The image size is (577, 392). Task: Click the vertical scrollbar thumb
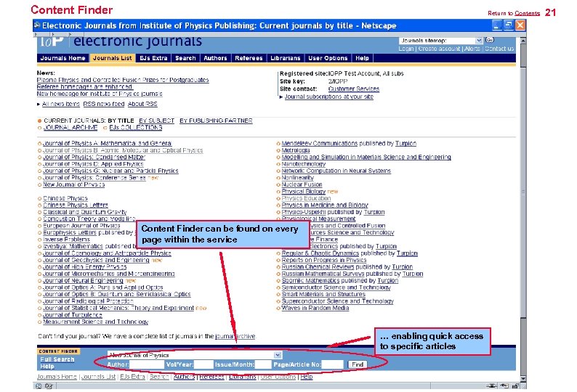click(x=523, y=191)
